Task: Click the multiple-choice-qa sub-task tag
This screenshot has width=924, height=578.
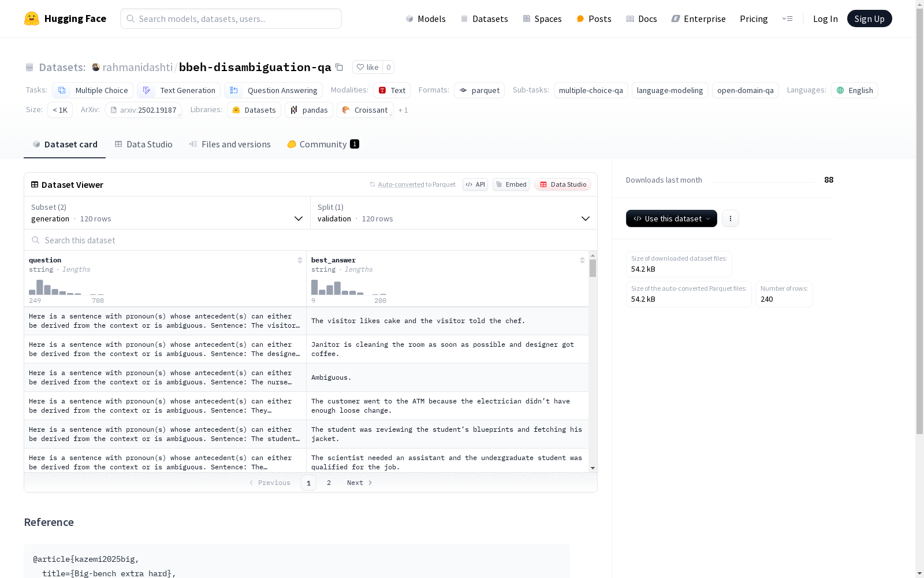Action: coord(591,90)
